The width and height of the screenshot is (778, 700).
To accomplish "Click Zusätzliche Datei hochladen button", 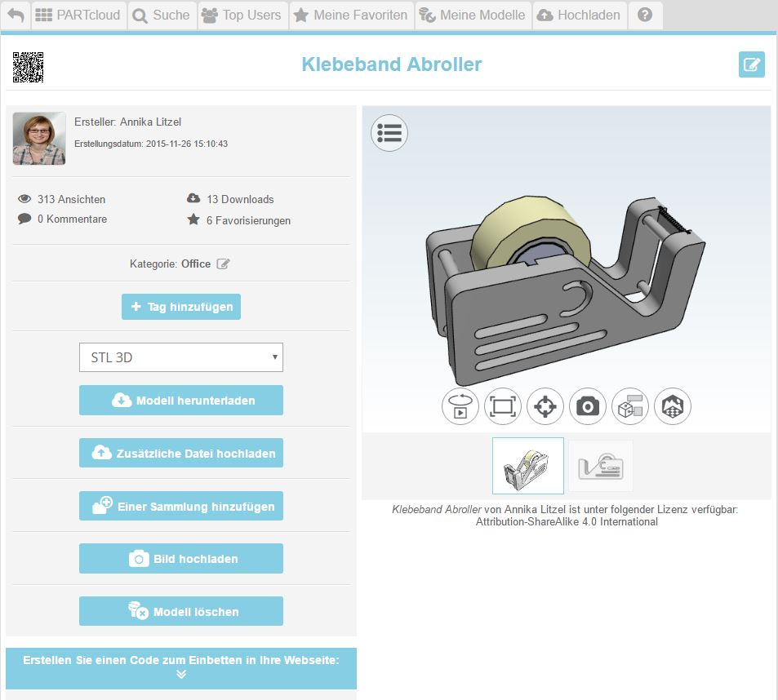I will pyautogui.click(x=181, y=453).
